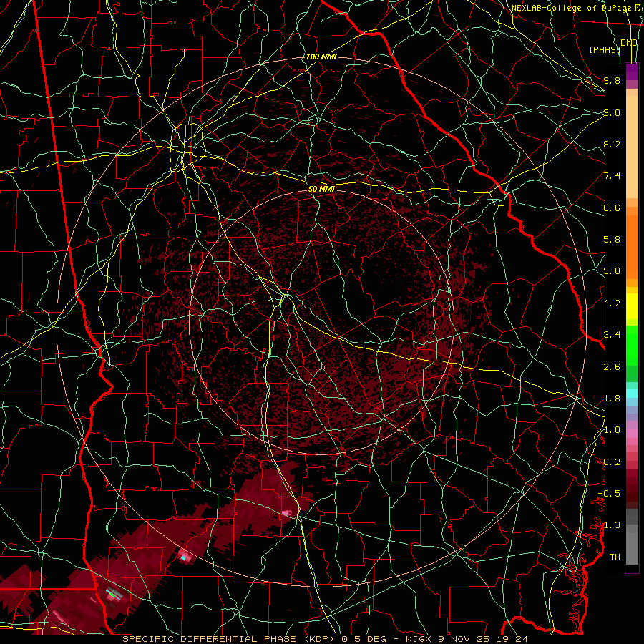Click the 5.0 scale value
Image resolution: width=644 pixels, height=644 pixels.
point(612,271)
